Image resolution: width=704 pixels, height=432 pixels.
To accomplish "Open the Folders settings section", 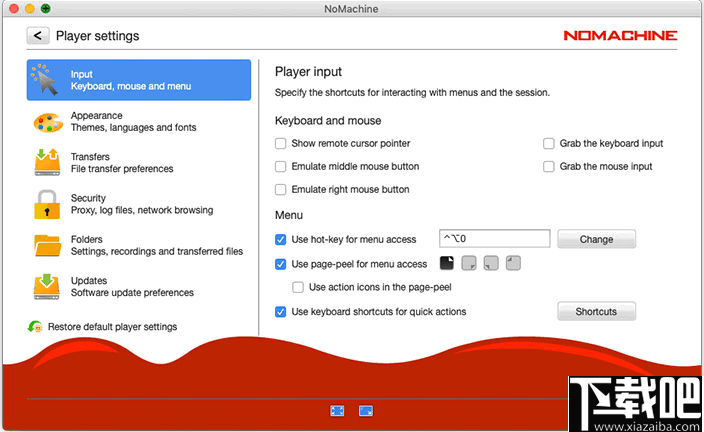I will click(139, 245).
